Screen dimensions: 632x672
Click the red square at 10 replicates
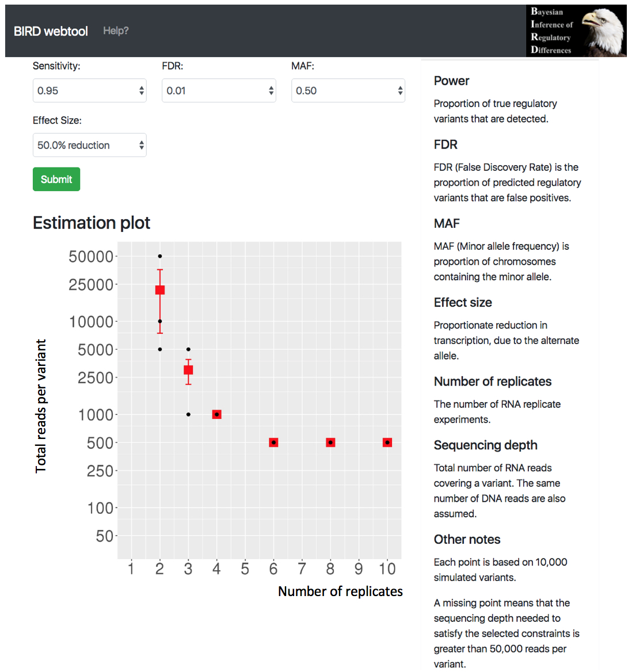click(x=387, y=442)
